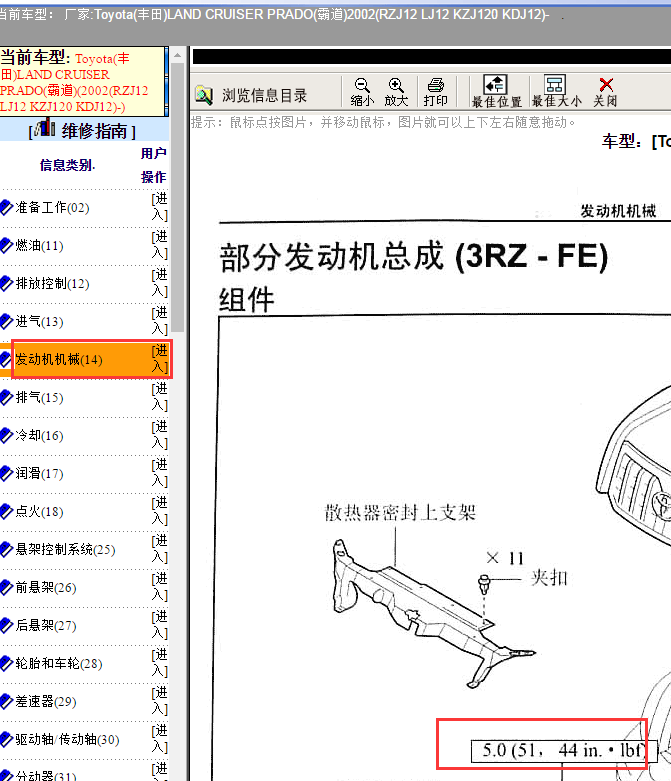Click the sidebar vertical scrollbar thumb
The width and height of the screenshot is (671, 781).
(178, 198)
